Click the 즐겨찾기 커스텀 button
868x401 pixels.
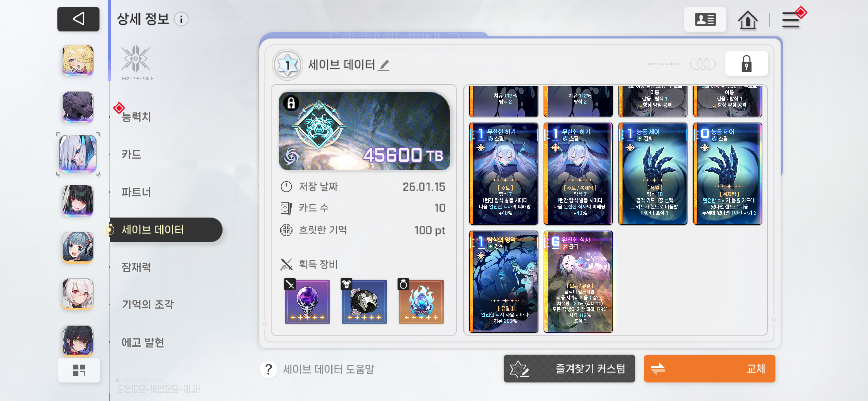pos(569,369)
